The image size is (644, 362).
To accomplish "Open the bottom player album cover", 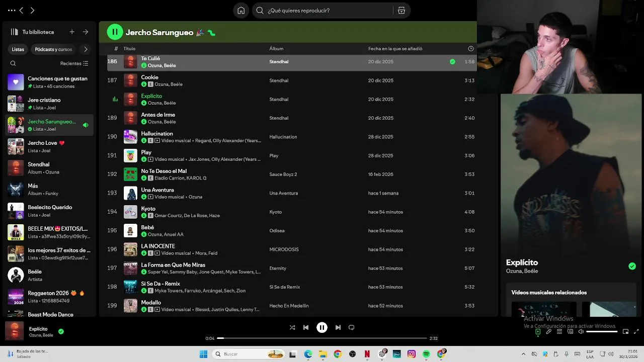I will (x=14, y=331).
